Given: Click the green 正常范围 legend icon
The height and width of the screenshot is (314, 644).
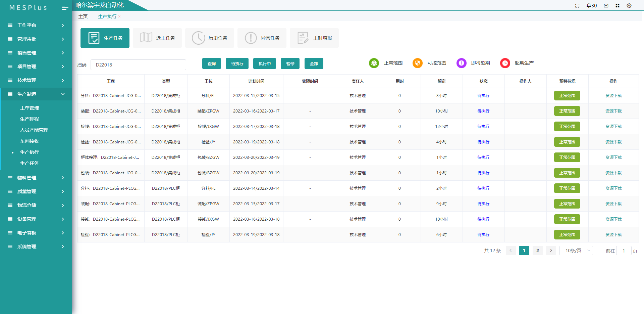Looking at the screenshot, I should (374, 63).
